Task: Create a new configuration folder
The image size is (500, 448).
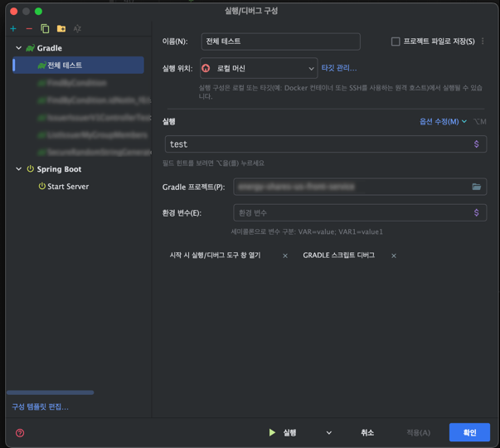Action: 61,29
